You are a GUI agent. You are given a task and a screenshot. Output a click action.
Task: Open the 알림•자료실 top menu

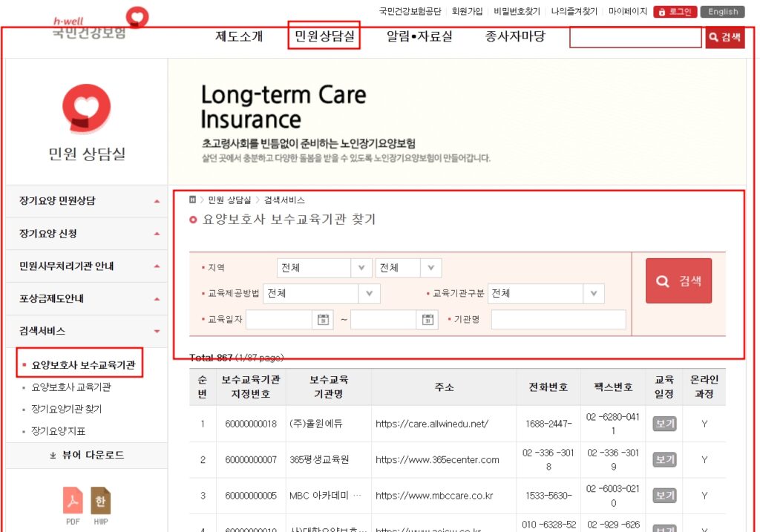[x=419, y=36]
